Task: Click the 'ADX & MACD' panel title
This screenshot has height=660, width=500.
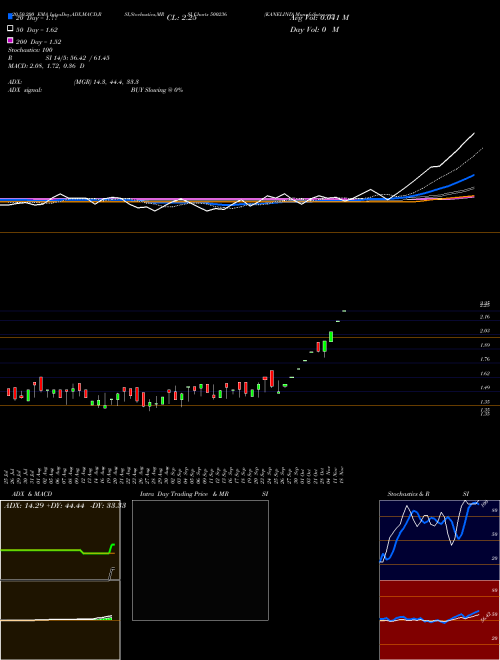Action: 32,494
